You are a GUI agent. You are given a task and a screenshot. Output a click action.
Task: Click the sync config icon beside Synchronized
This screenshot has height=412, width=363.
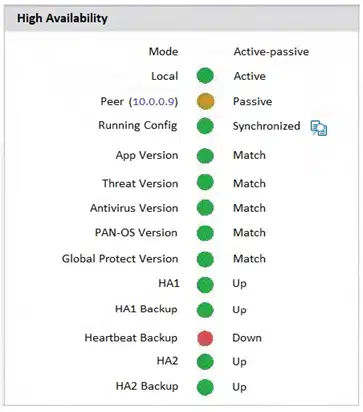pos(319,128)
